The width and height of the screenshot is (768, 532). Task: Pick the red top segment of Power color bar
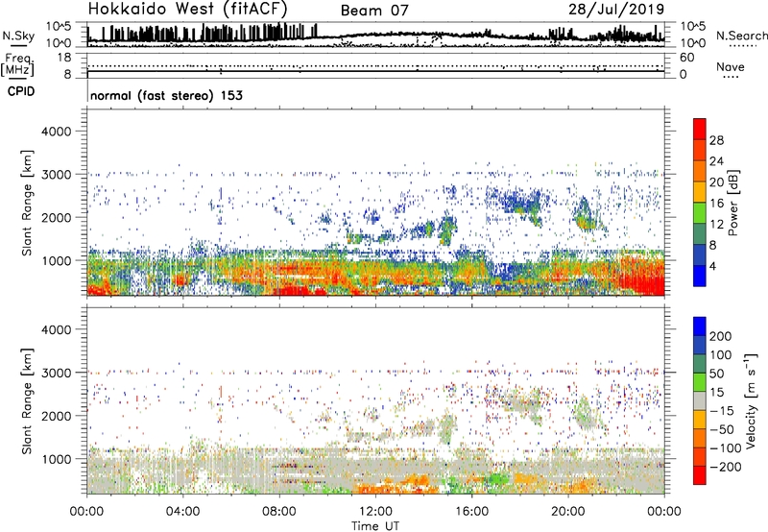coord(700,130)
